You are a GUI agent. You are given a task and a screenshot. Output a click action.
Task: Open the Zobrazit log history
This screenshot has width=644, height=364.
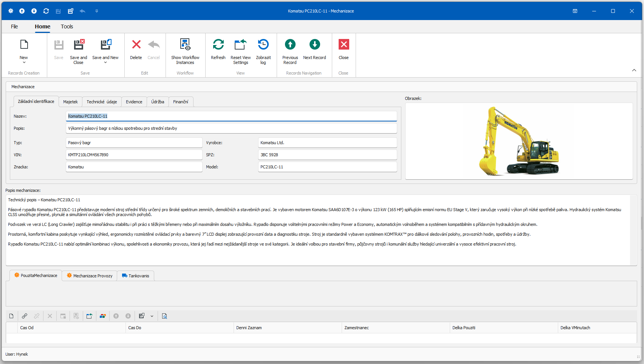263,49
